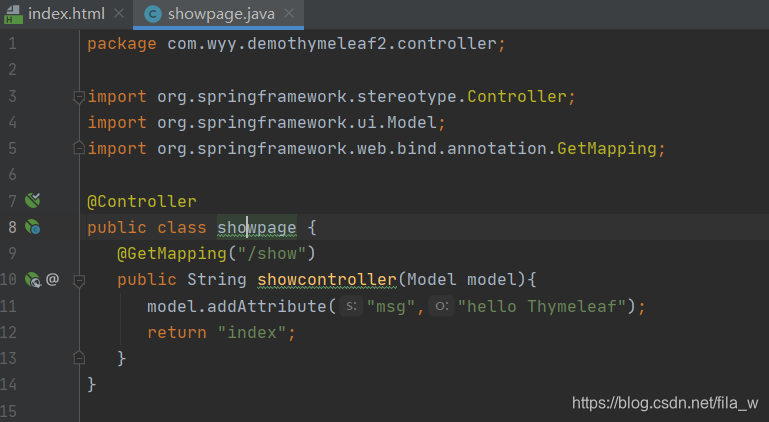The width and height of the screenshot is (769, 422).
Task: Click the @GetMapping annotation on line 9
Action: click(x=172, y=254)
